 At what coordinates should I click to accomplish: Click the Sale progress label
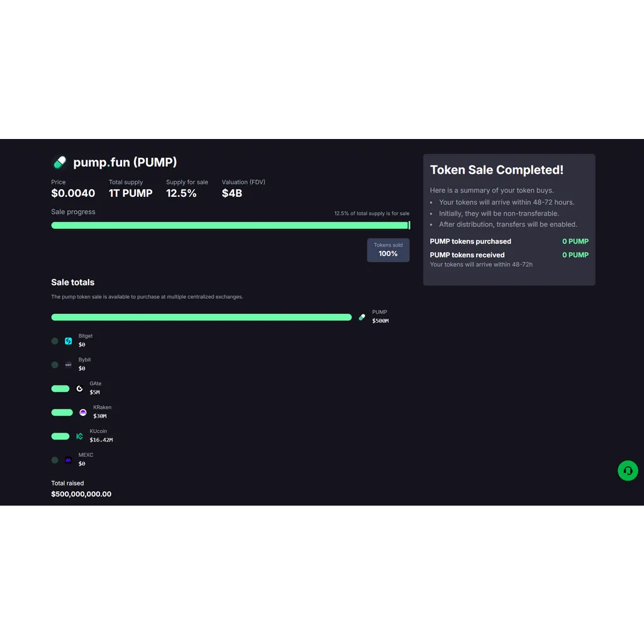point(73,212)
